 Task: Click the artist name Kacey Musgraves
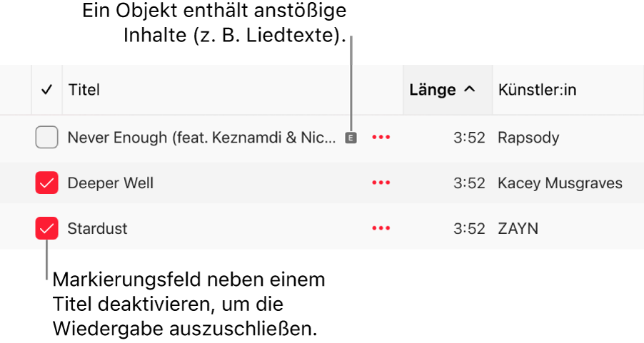[560, 183]
